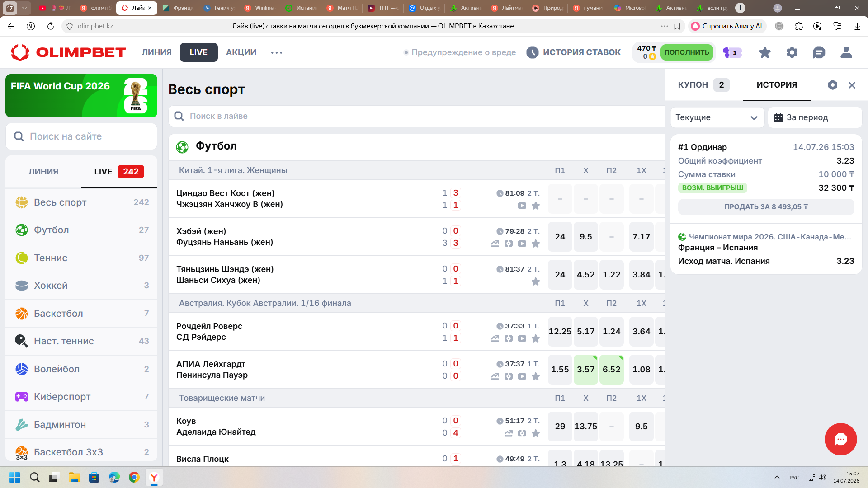The width and height of the screenshot is (868, 488).
Task: Open statistics chart for Рочдейл Роверс match
Action: pyautogui.click(x=495, y=338)
